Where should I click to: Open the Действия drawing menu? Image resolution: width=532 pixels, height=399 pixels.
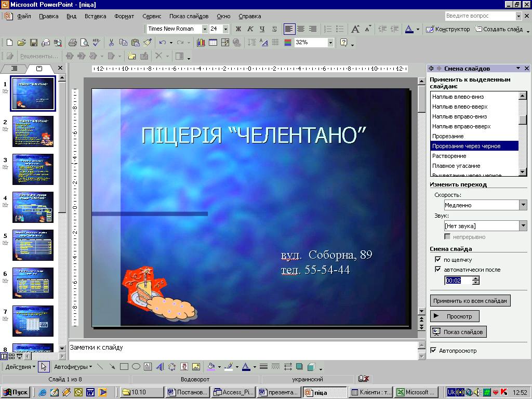(x=20, y=367)
